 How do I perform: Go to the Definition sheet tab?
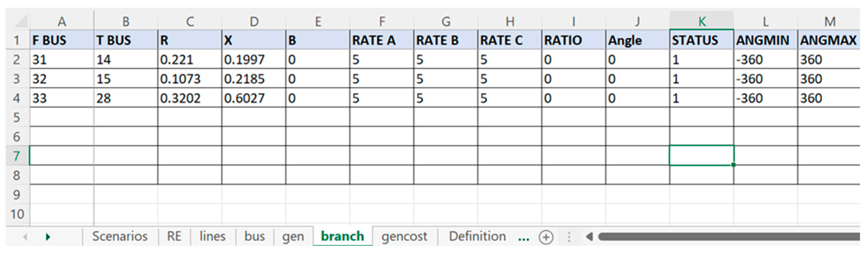pyautogui.click(x=477, y=236)
